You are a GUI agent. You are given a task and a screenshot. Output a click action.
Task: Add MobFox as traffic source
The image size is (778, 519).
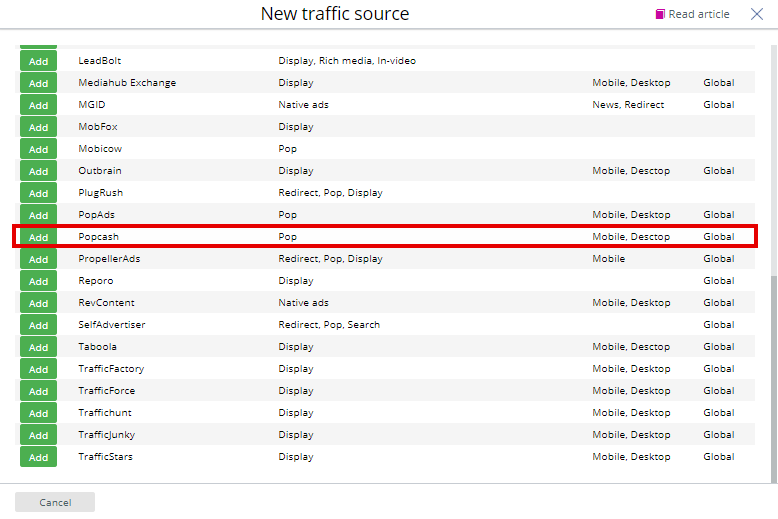pos(38,127)
